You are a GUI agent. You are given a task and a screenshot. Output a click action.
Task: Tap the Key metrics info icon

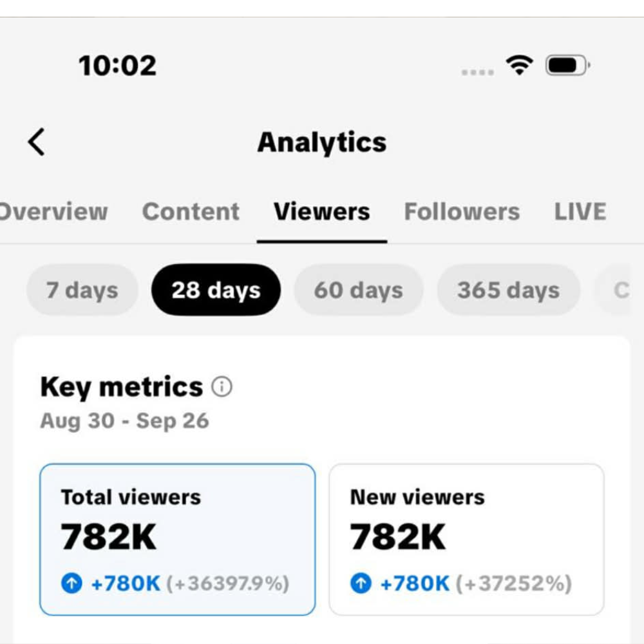(x=222, y=387)
